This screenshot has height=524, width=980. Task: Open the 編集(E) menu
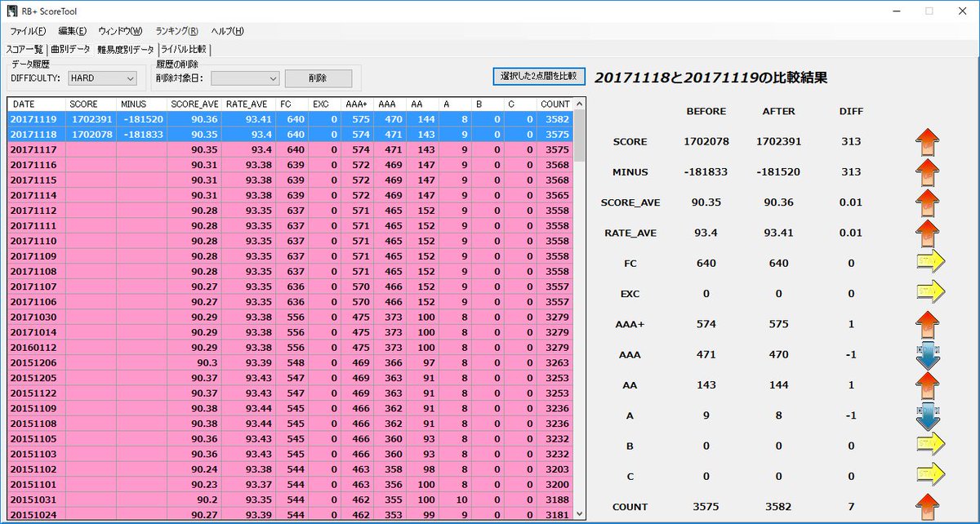[x=73, y=31]
